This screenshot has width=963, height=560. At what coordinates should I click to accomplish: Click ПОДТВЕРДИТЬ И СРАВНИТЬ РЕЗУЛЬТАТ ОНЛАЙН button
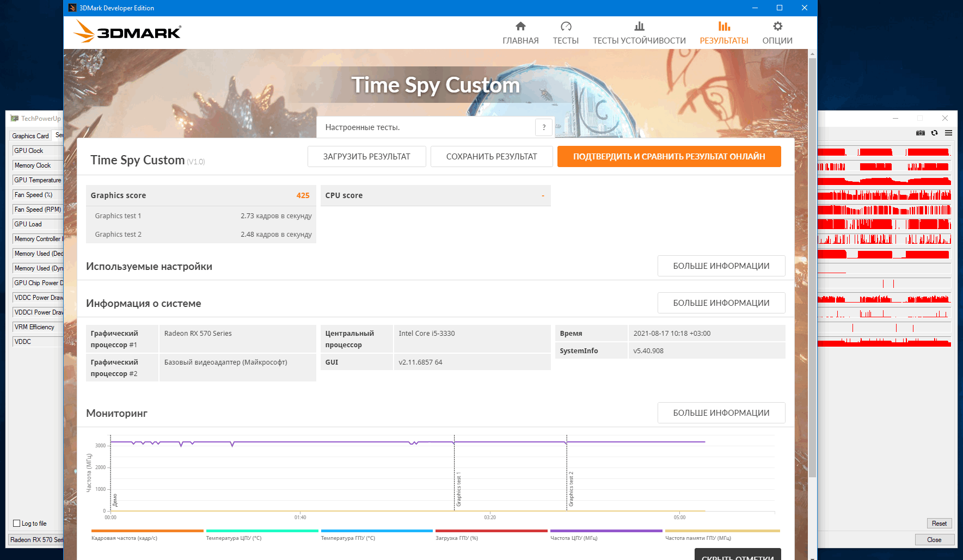669,156
